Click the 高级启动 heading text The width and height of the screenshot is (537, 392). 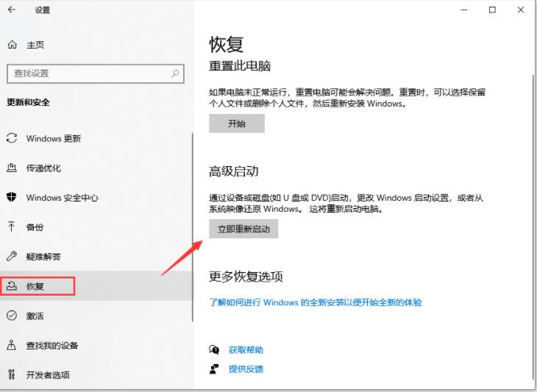point(234,171)
